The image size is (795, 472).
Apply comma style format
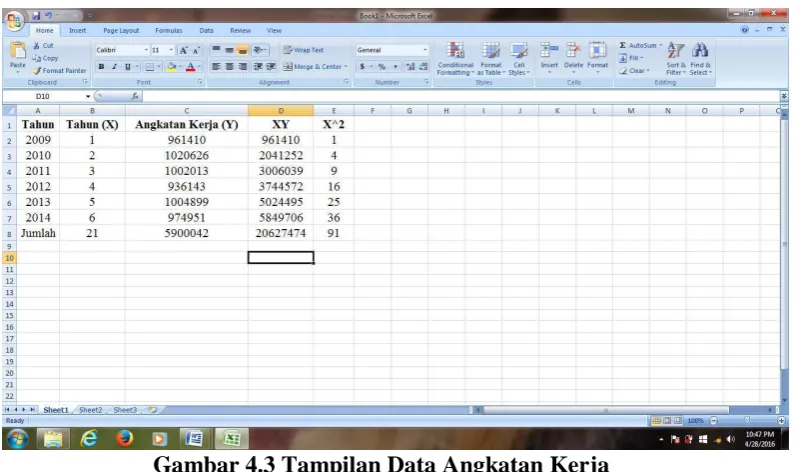coord(395,66)
